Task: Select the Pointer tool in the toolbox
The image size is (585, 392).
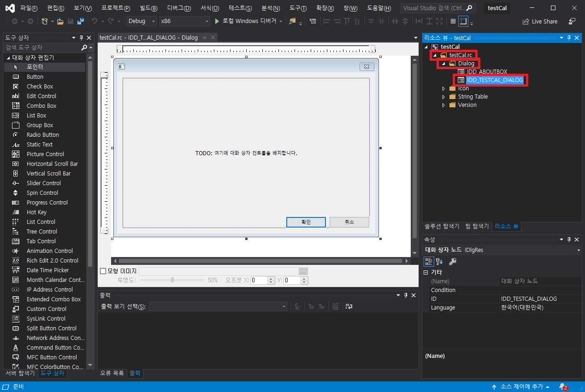Action: 44,67
